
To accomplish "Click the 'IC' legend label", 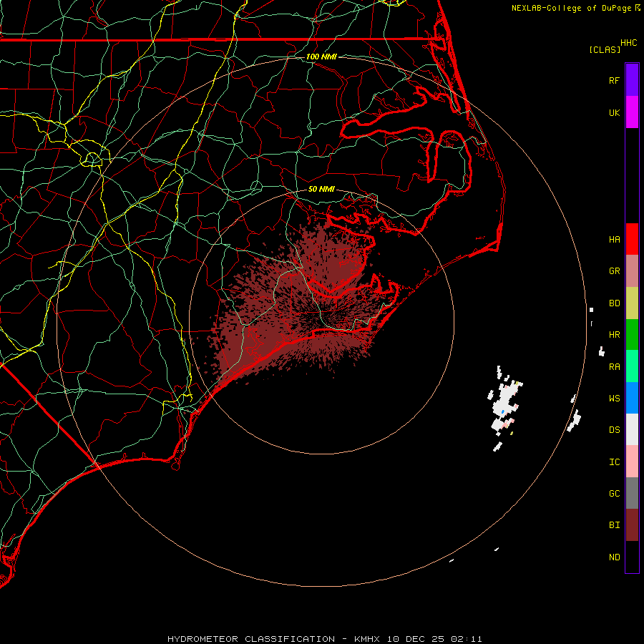I will [x=614, y=462].
